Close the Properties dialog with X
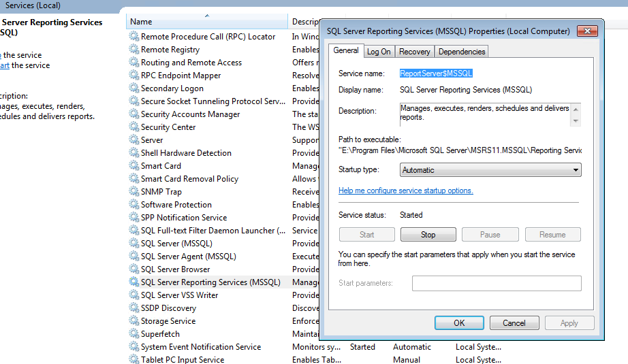Viewport: 628px width, 364px height. pyautogui.click(x=587, y=31)
